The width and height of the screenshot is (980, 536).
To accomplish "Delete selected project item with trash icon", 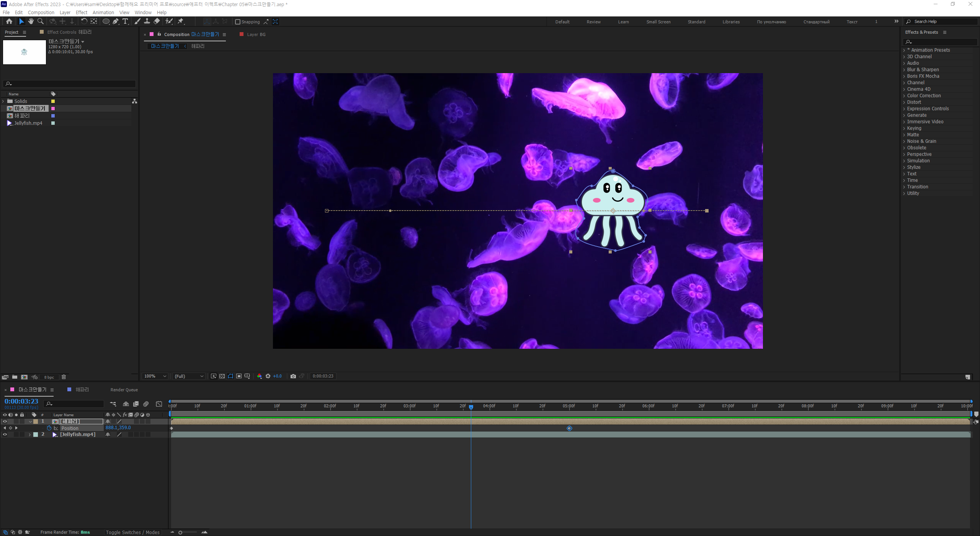I will pyautogui.click(x=64, y=377).
